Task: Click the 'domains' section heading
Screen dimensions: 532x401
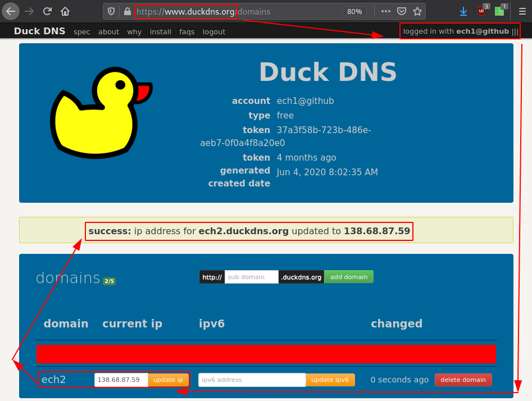Action: (68, 277)
